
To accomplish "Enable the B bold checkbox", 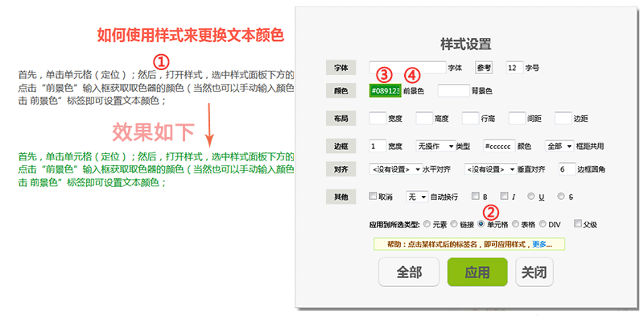I will [x=475, y=196].
